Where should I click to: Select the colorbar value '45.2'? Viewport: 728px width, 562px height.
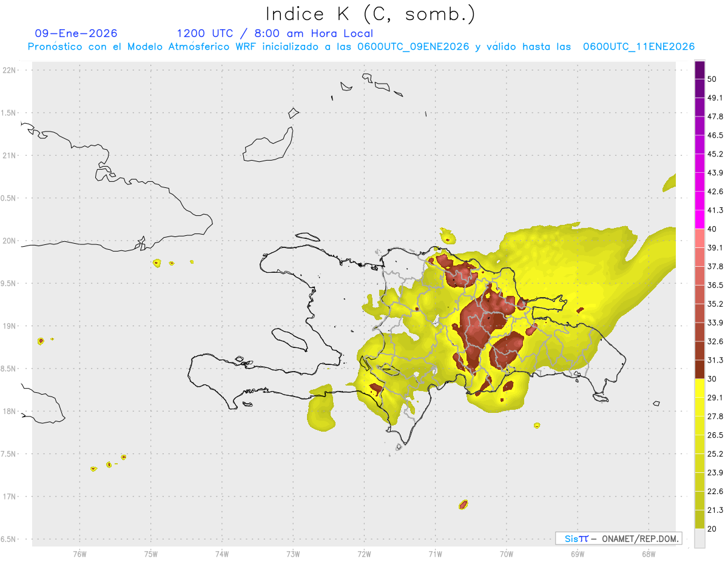(x=715, y=154)
